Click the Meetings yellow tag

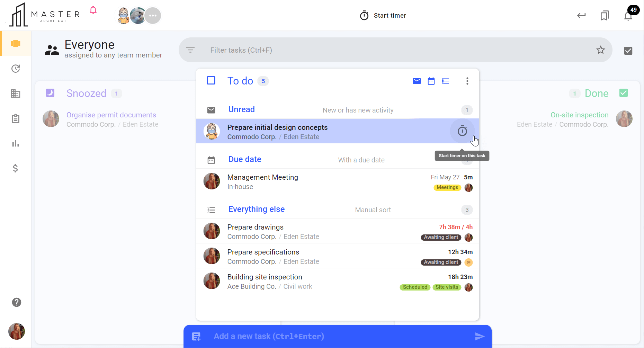447,187
